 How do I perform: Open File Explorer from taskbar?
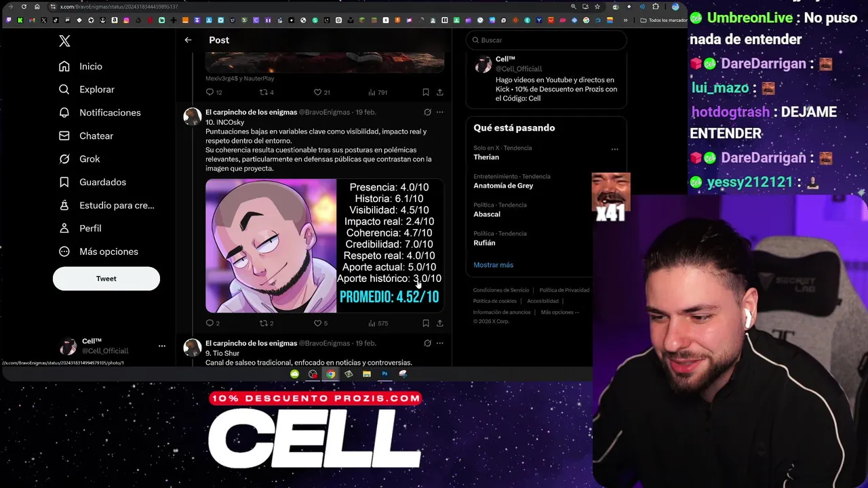pyautogui.click(x=366, y=374)
